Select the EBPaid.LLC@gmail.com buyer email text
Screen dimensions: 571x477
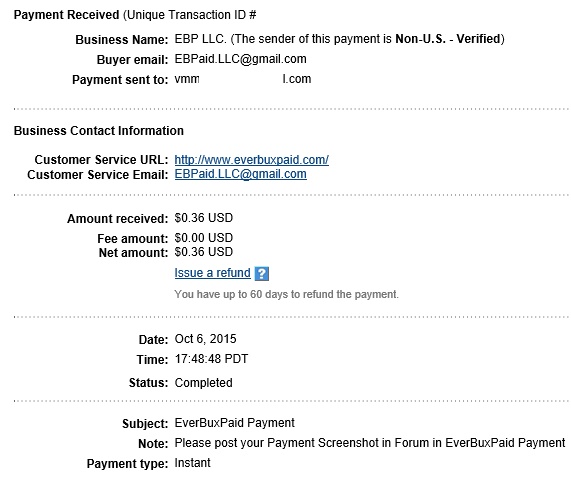(240, 59)
